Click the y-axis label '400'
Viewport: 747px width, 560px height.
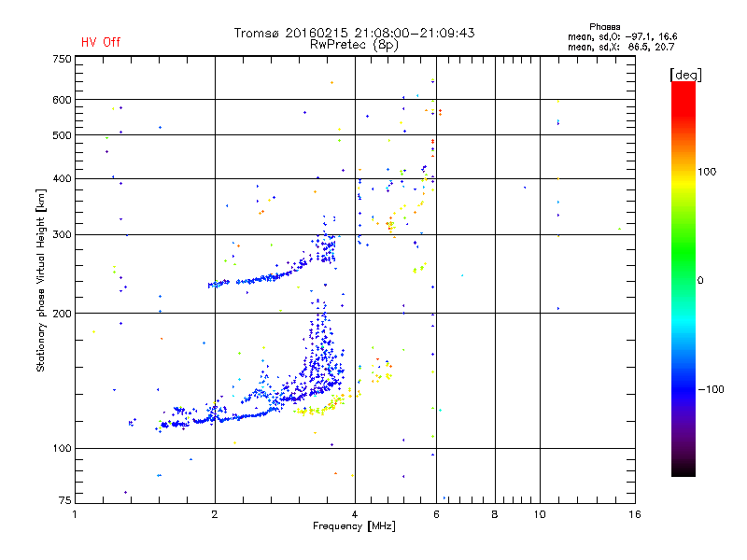point(62,178)
